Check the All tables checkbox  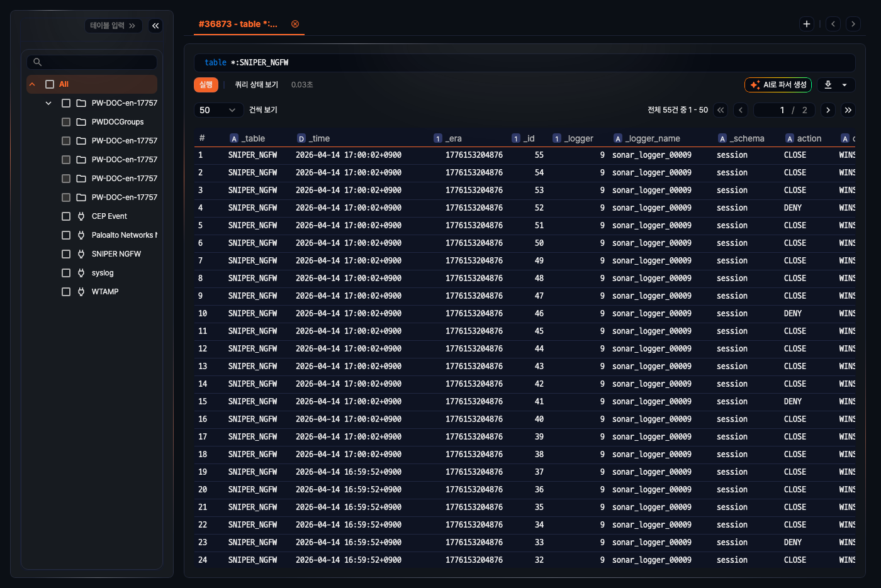(50, 84)
